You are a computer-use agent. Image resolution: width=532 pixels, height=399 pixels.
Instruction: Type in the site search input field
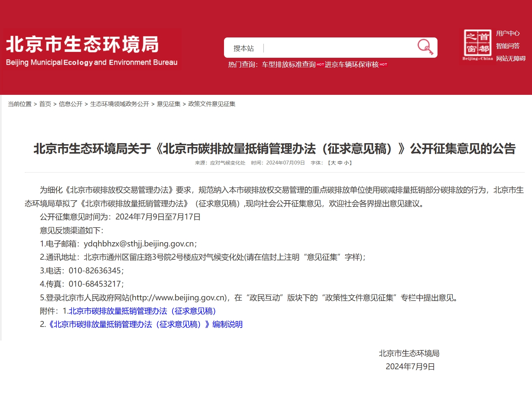[x=338, y=48]
